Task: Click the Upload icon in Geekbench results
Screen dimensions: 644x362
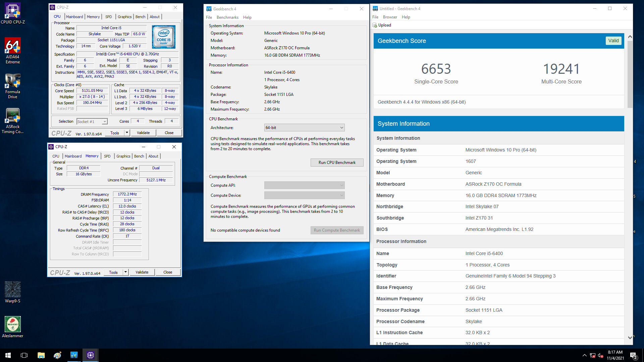Action: [375, 25]
